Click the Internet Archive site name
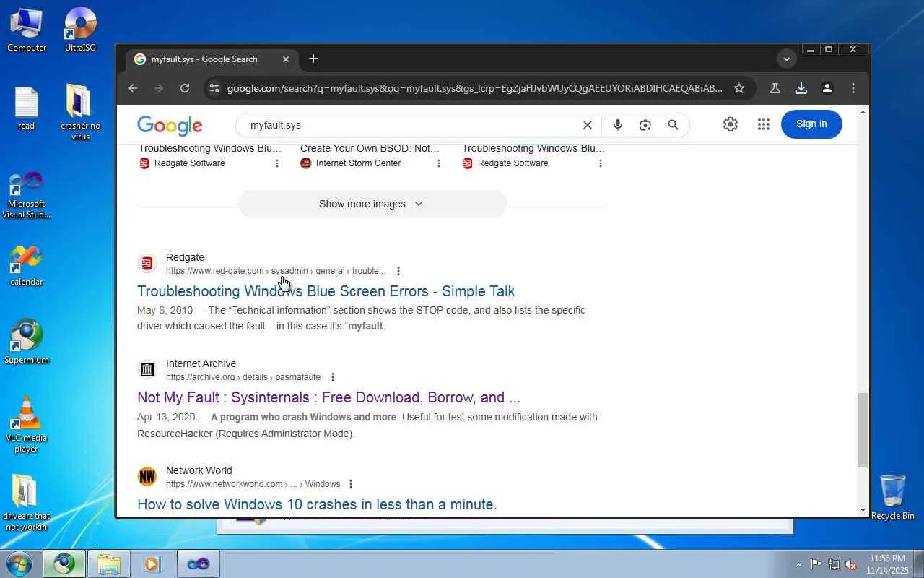 click(x=201, y=363)
